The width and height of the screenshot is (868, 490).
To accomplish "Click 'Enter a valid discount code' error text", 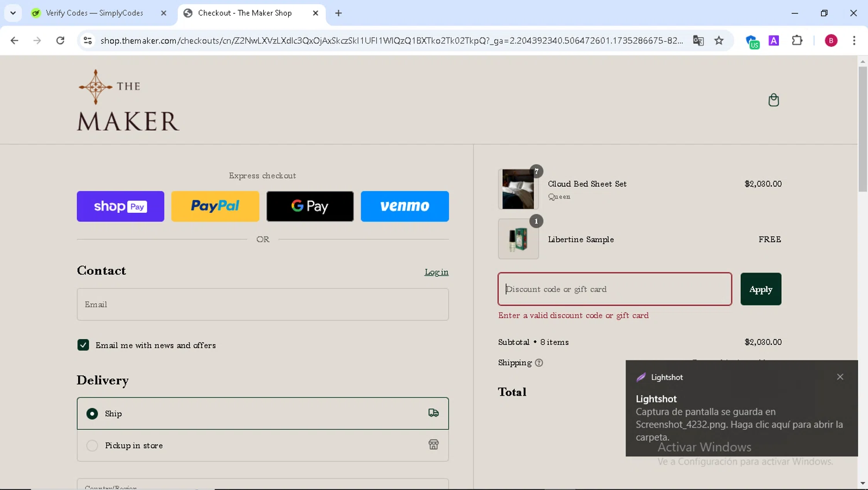I will point(573,315).
